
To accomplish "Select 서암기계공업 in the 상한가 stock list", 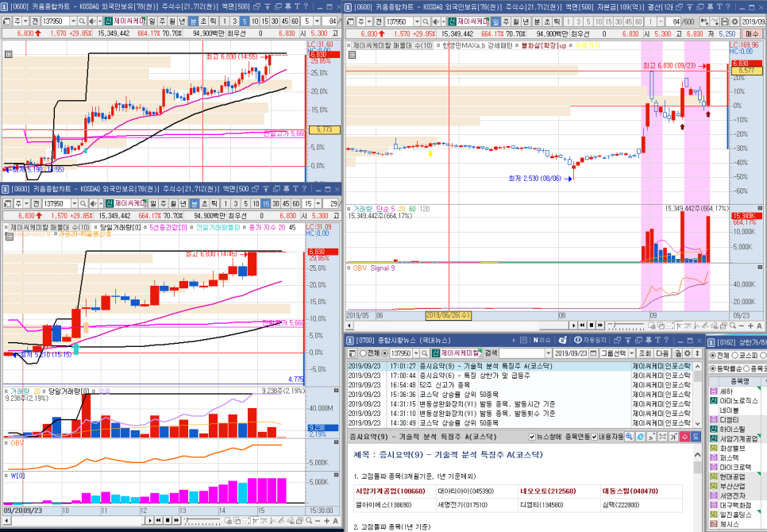I will tap(738, 438).
